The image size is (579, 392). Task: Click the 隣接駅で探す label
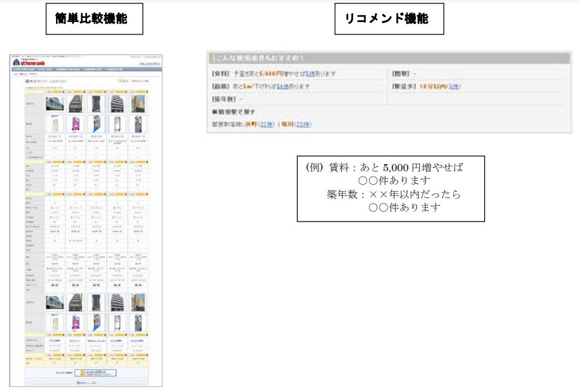(x=234, y=111)
